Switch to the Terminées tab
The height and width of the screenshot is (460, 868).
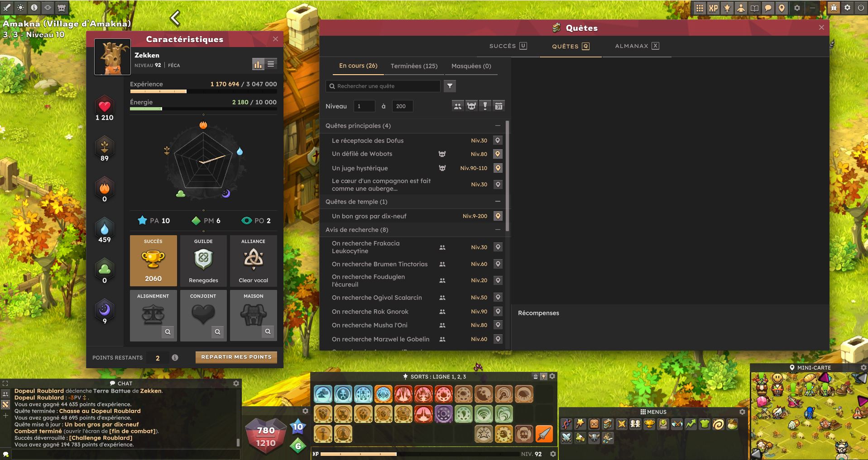(x=413, y=66)
